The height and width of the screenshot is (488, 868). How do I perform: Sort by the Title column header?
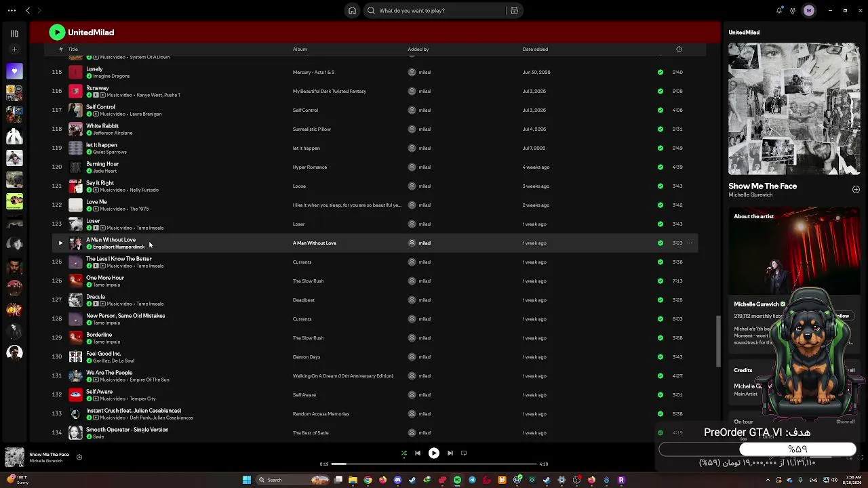point(73,49)
